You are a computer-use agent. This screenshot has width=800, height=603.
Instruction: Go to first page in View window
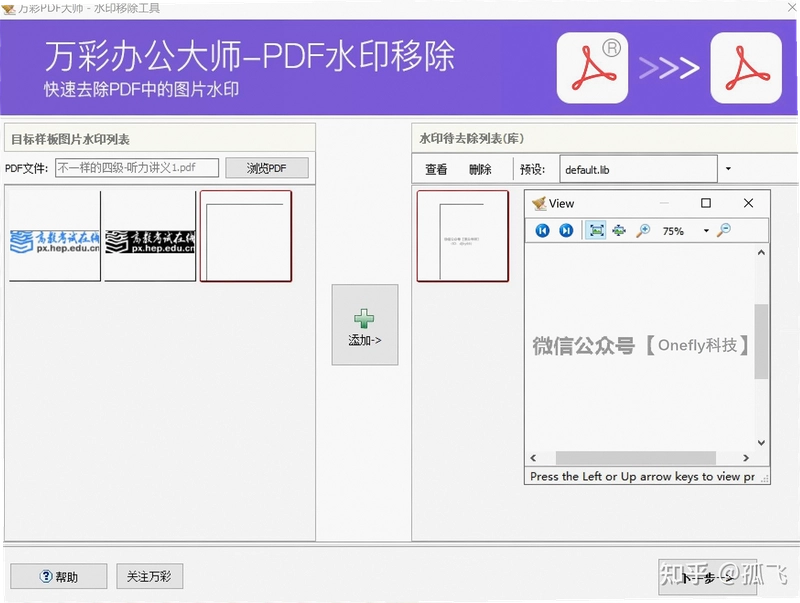tap(542, 231)
